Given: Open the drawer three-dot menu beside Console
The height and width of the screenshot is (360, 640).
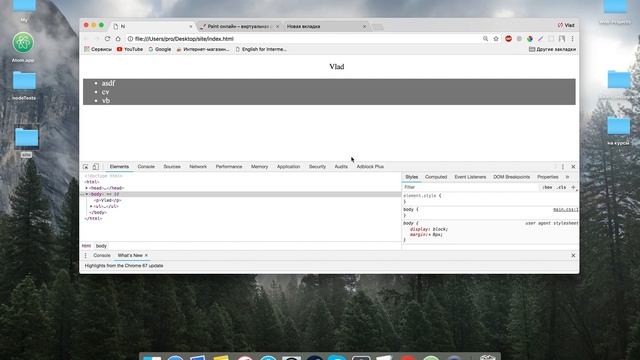Looking at the screenshot, I should [85, 256].
